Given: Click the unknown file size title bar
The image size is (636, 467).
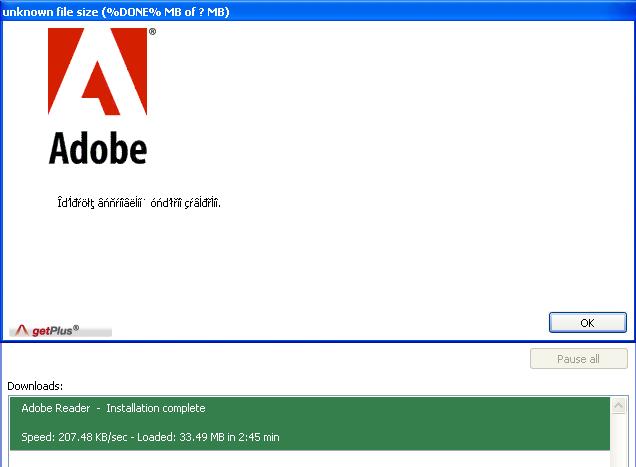Looking at the screenshot, I should pos(318,11).
